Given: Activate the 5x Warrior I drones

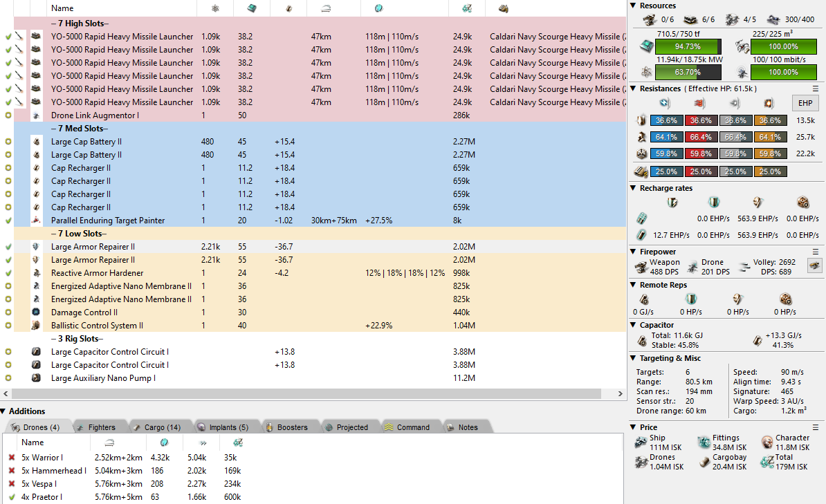Looking at the screenshot, I should pos(11,458).
